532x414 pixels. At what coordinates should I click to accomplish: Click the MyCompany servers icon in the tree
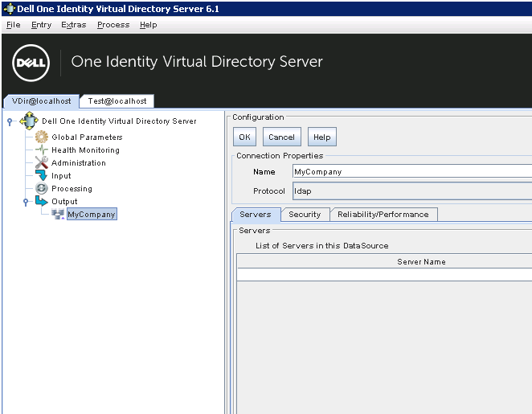pyautogui.click(x=58, y=214)
